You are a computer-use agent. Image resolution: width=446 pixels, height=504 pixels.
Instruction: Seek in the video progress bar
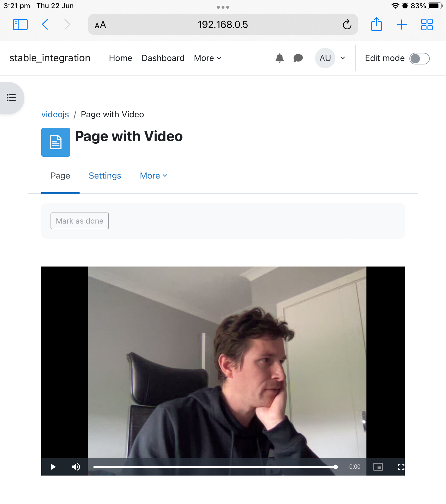214,467
